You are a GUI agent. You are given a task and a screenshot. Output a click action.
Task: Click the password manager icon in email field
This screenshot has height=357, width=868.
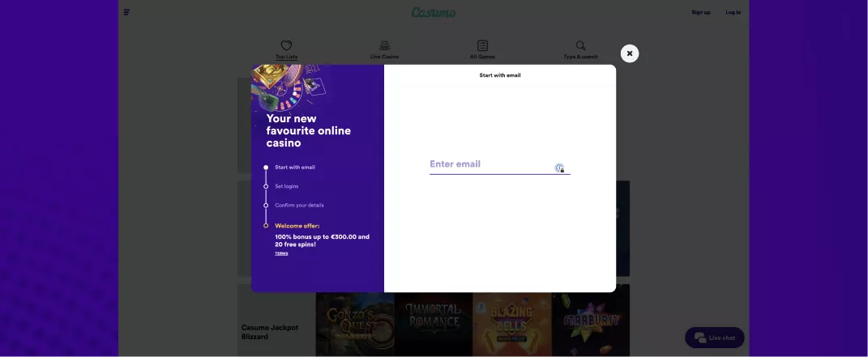click(560, 168)
